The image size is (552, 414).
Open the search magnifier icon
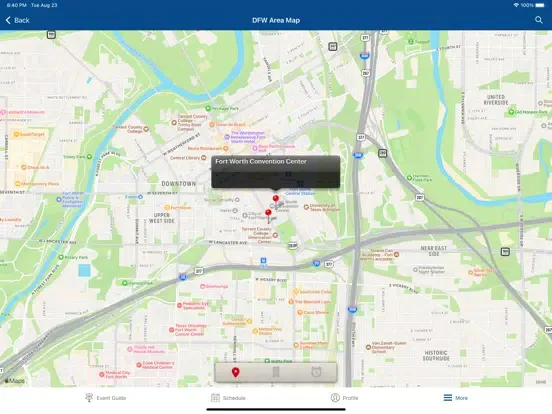click(539, 20)
